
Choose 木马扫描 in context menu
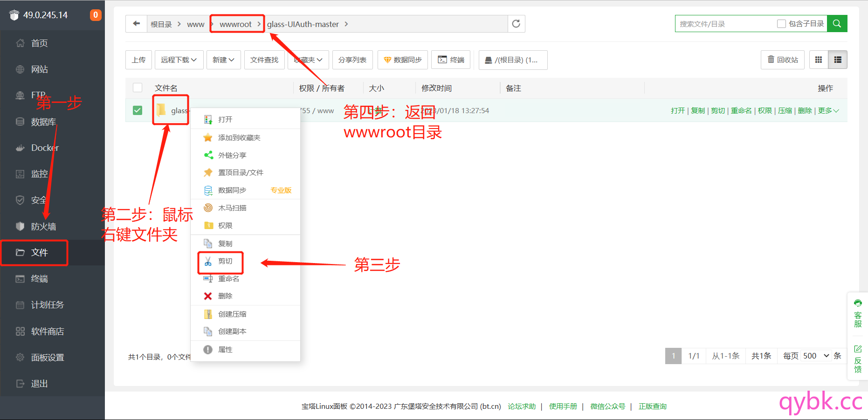245,208
